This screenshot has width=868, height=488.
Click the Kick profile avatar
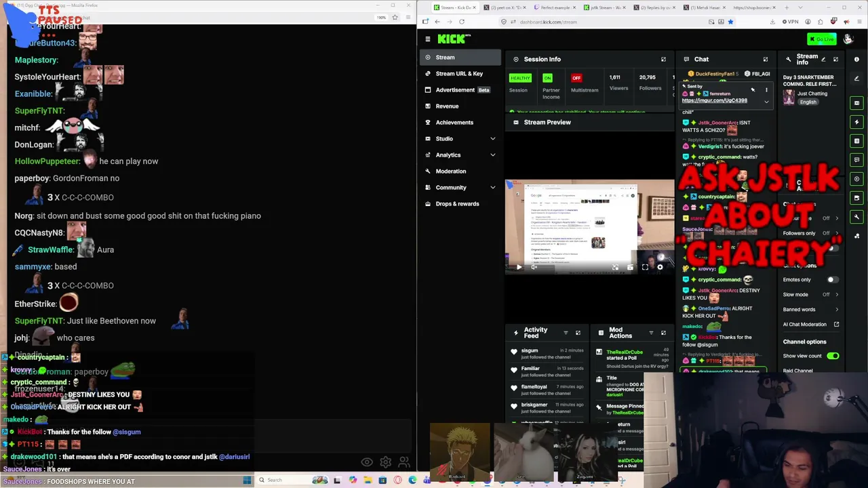(x=848, y=39)
